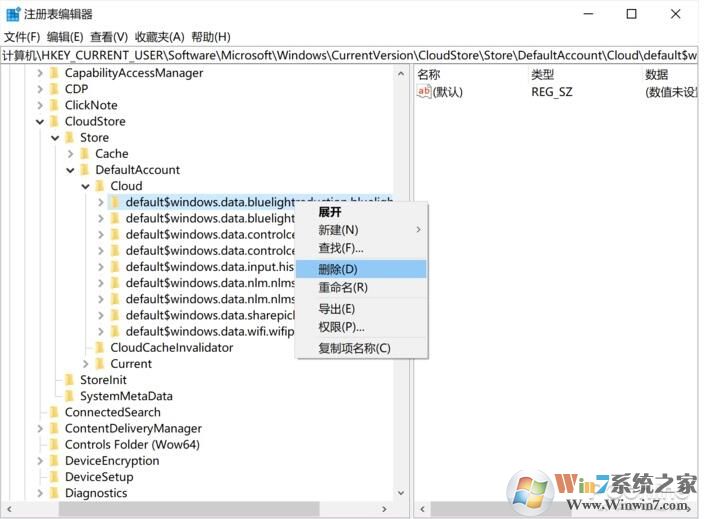
Task: Click the CloudCacheInvalidator folder icon
Action: point(100,347)
